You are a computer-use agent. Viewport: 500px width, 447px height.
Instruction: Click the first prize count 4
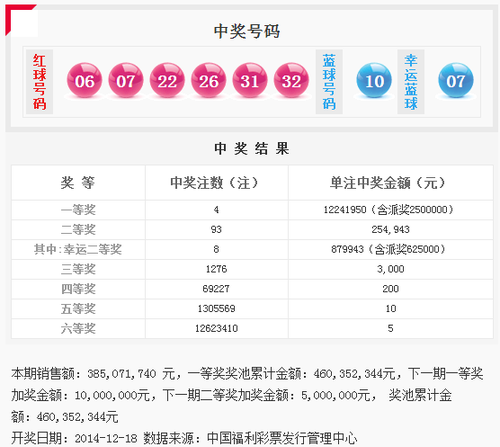pyautogui.click(x=216, y=210)
